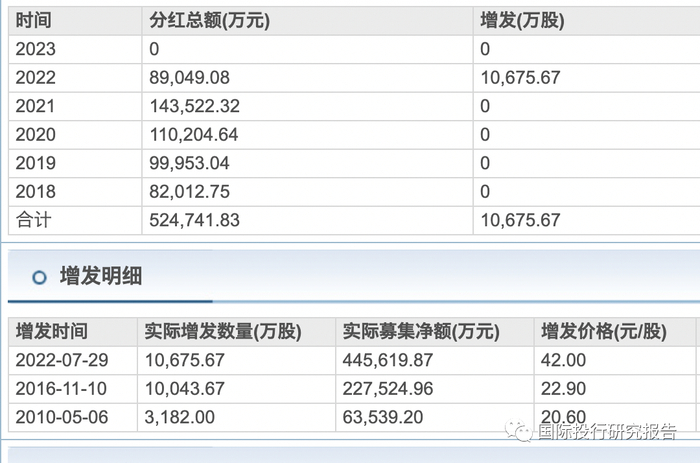Click the 增发(万股) column header
The width and height of the screenshot is (700, 463).
pos(520,20)
